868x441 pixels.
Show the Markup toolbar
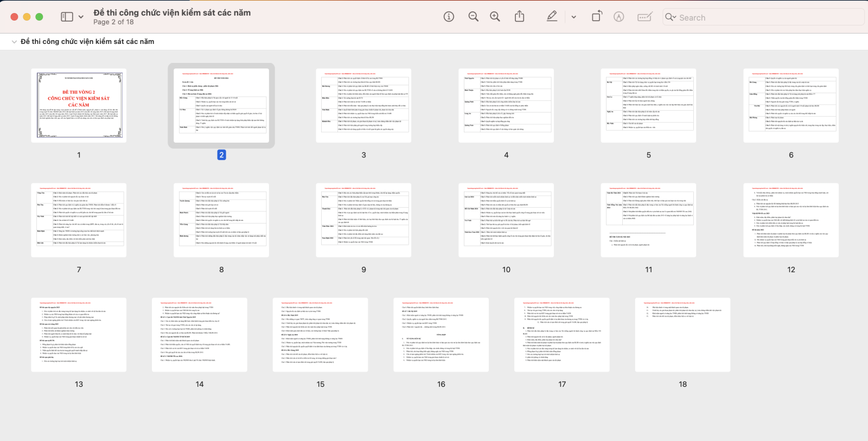click(x=618, y=17)
